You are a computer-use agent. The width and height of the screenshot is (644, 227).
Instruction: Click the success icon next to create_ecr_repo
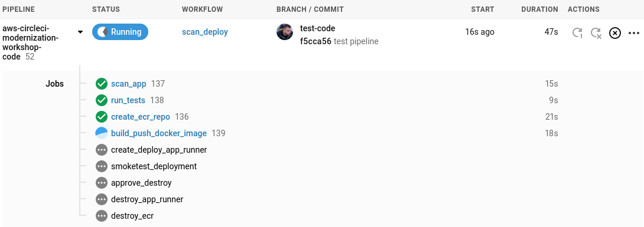(102, 117)
